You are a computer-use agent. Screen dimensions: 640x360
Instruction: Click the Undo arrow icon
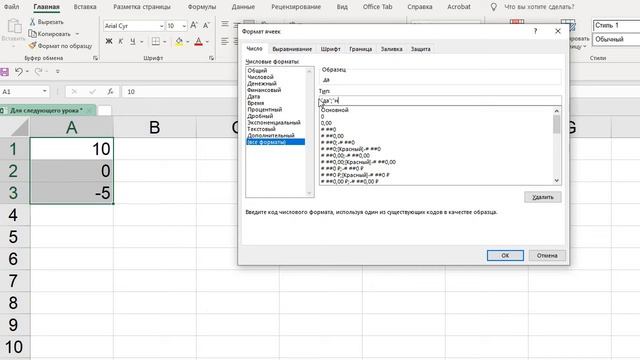pyautogui.click(x=19, y=71)
